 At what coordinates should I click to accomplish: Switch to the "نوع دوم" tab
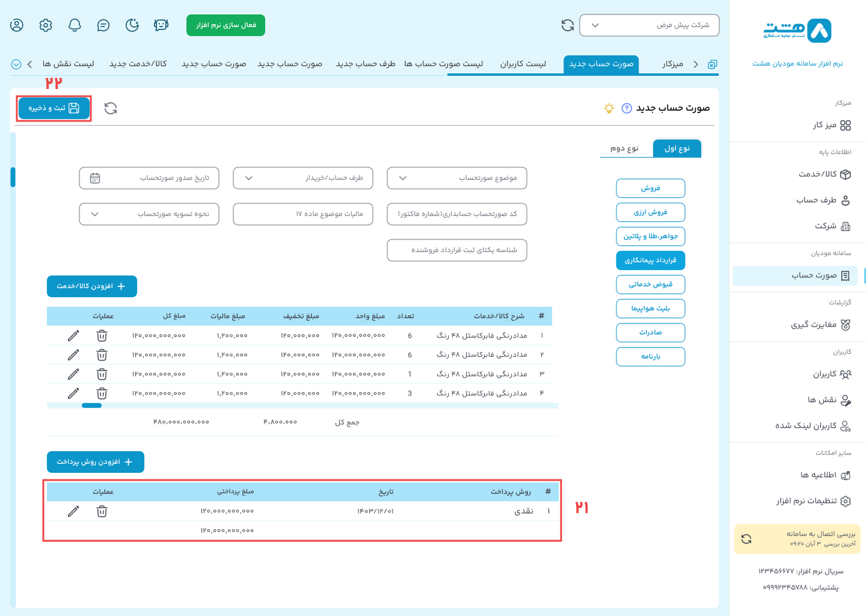click(624, 149)
